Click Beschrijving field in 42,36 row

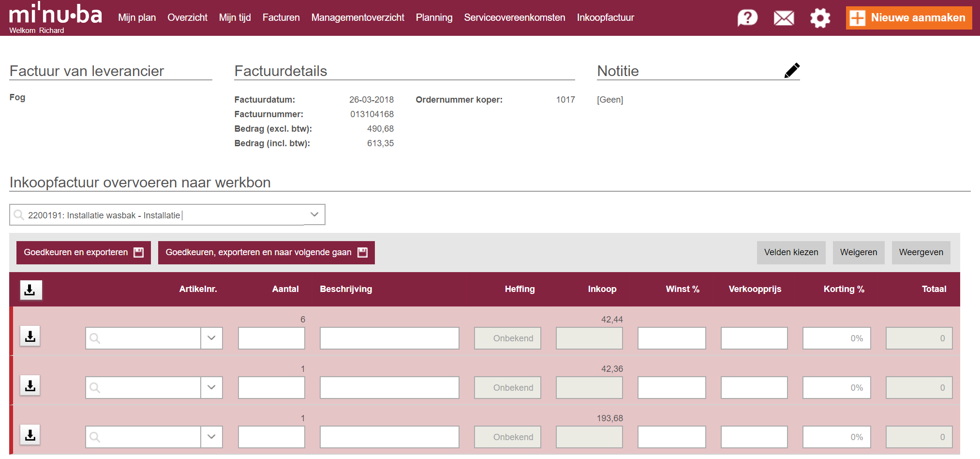389,387
